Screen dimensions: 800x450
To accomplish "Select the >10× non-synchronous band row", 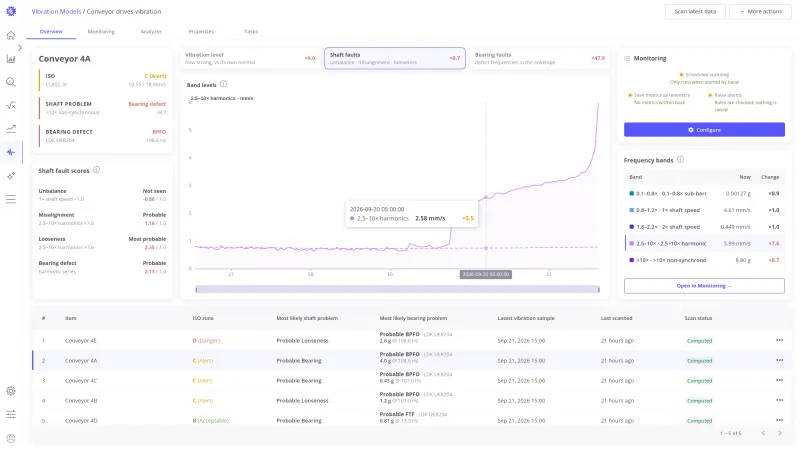I will [x=704, y=260].
